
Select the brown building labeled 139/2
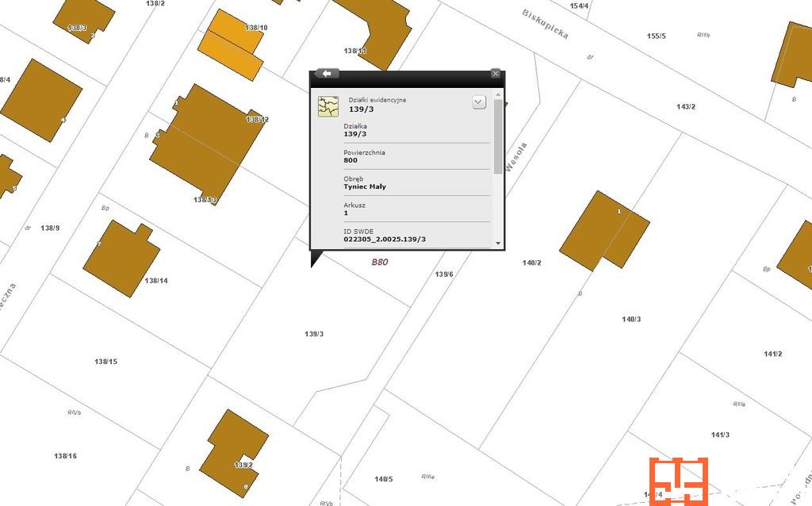pyautogui.click(x=234, y=453)
